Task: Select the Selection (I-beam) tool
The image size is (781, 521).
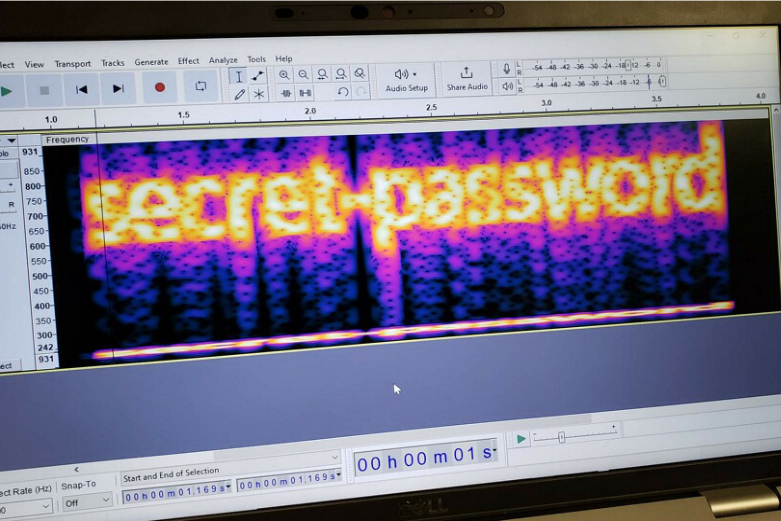Action: tap(239, 77)
